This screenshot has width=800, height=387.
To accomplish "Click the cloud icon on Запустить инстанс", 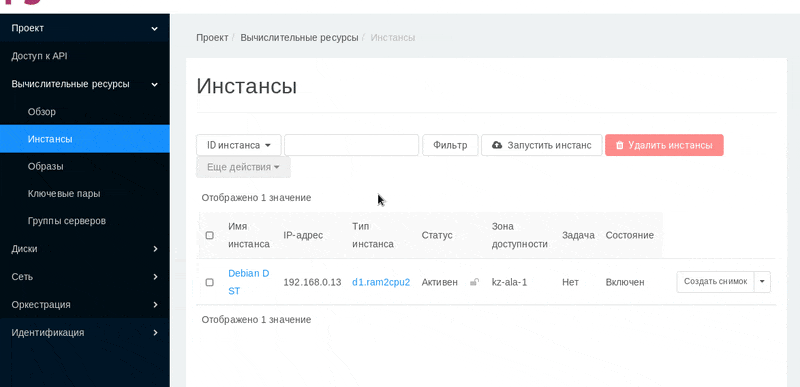I will [x=496, y=145].
